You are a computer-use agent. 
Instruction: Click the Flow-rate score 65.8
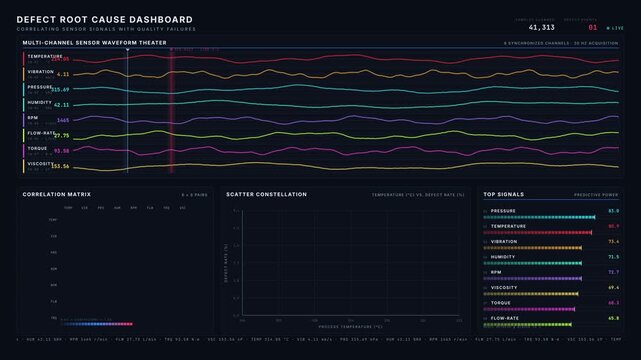[x=614, y=318]
